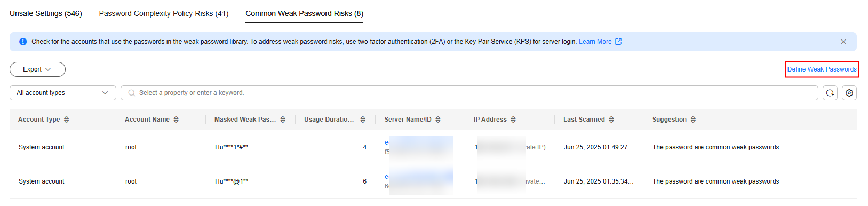Sort by Masked Weak Password column

(x=283, y=120)
